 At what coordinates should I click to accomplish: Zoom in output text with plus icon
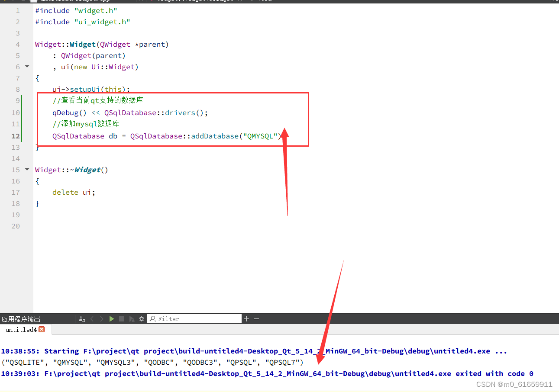click(x=246, y=319)
